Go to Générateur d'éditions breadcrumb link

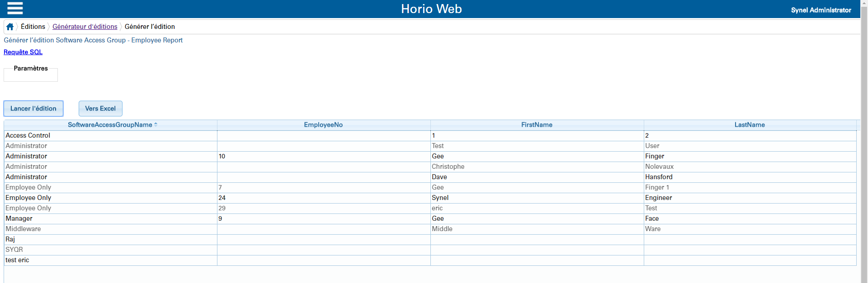(x=85, y=27)
